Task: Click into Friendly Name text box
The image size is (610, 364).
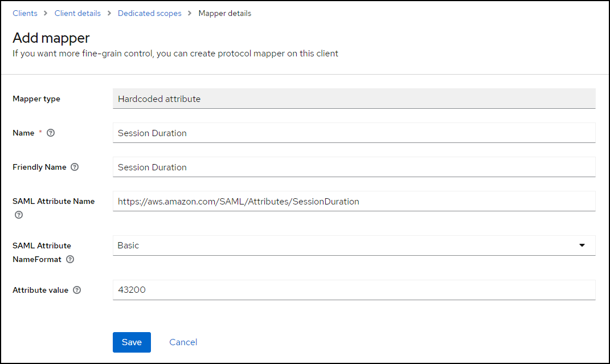Action: click(354, 167)
